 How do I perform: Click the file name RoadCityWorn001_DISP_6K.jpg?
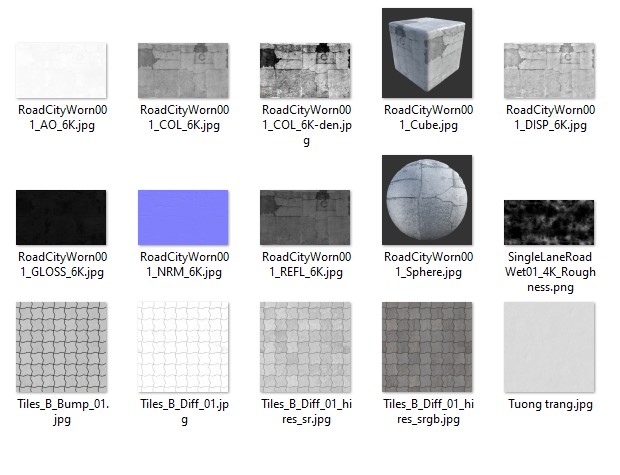(x=550, y=117)
